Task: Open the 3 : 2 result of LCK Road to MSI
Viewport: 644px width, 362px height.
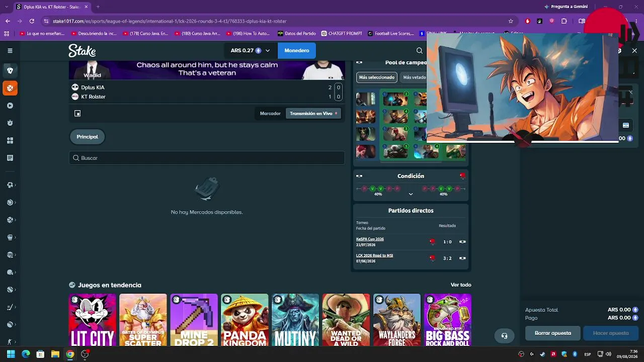Action: pyautogui.click(x=447, y=258)
